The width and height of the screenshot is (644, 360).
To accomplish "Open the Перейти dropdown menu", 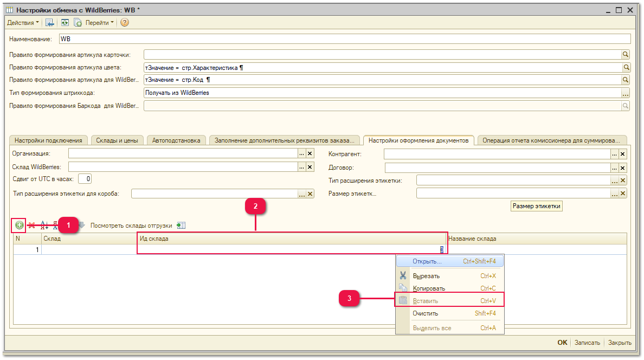I will 99,23.
